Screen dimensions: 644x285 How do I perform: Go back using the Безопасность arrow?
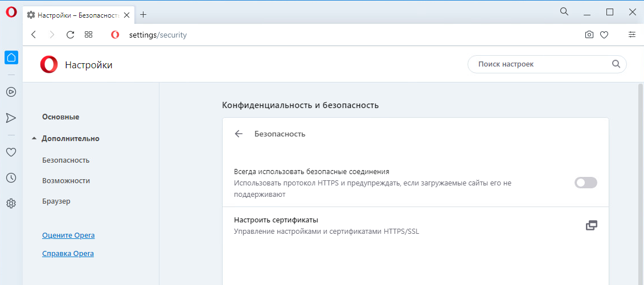(x=239, y=134)
